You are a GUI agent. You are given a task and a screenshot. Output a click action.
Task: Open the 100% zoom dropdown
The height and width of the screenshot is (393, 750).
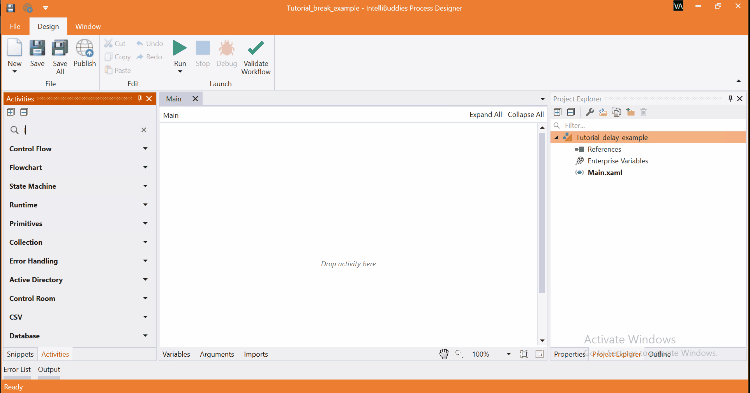pos(508,354)
